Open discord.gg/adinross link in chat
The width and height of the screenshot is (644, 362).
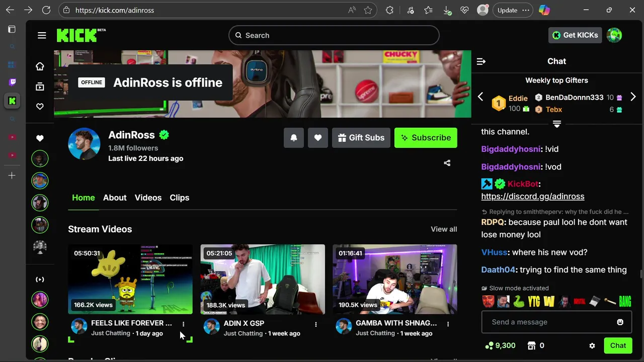point(533,197)
